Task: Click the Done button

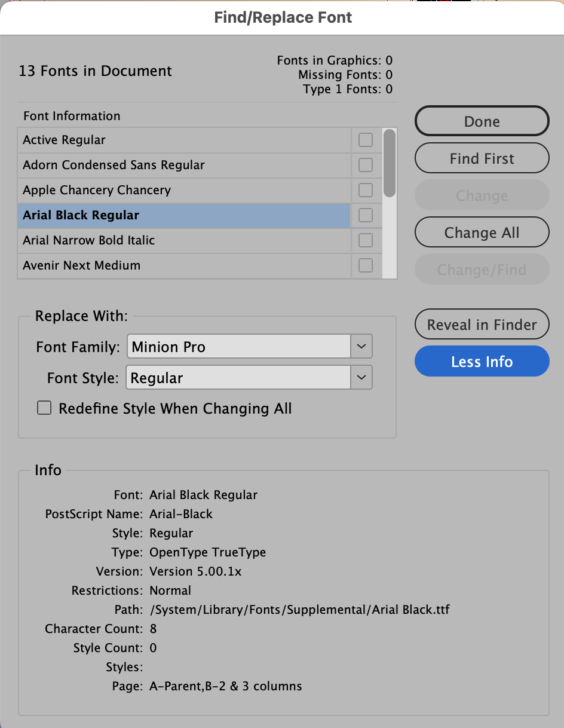Action: click(482, 121)
